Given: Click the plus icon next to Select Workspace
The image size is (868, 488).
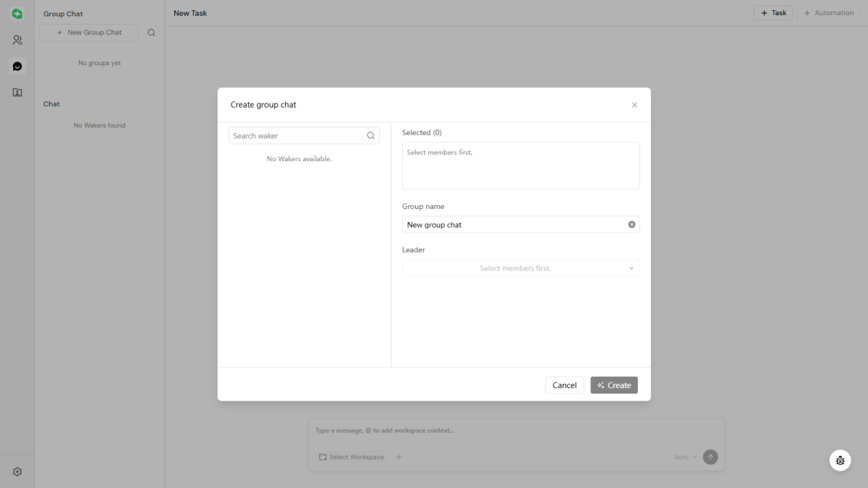Looking at the screenshot, I should [399, 457].
